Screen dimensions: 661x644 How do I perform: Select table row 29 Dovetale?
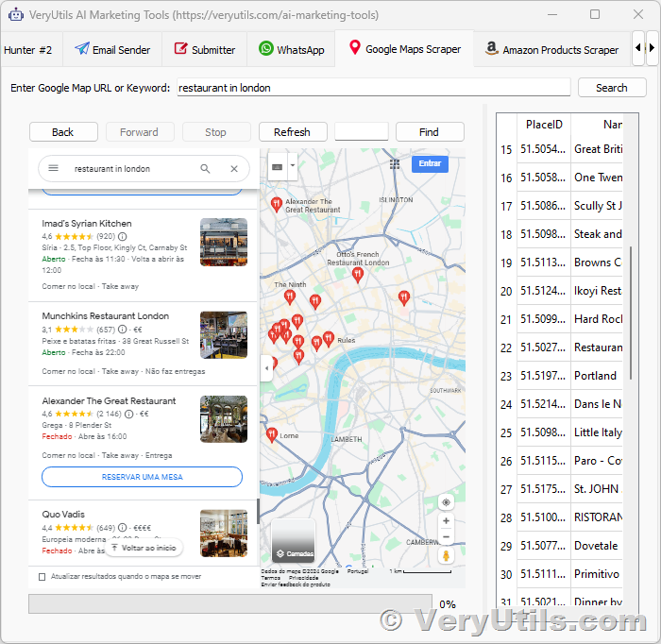(561, 546)
